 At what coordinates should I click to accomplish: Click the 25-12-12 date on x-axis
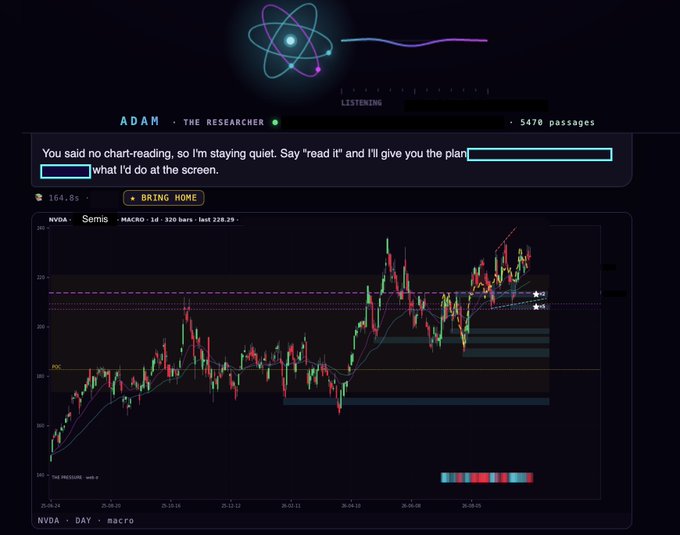231,506
